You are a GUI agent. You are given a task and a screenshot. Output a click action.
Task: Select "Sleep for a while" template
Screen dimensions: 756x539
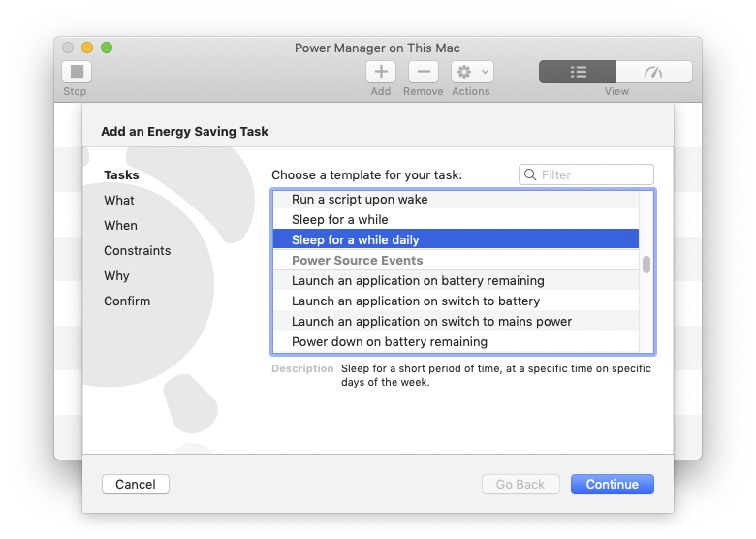(x=456, y=219)
